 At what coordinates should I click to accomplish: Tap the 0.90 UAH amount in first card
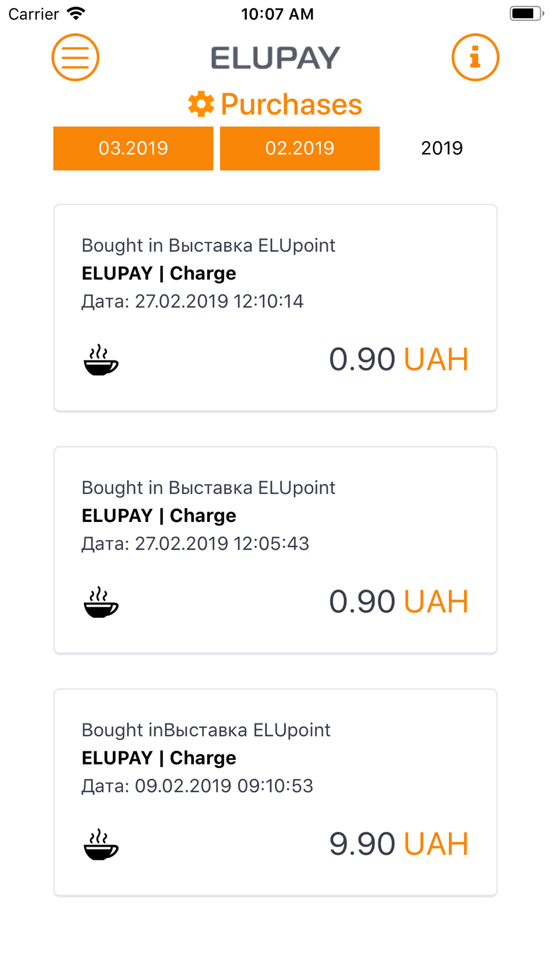click(398, 359)
